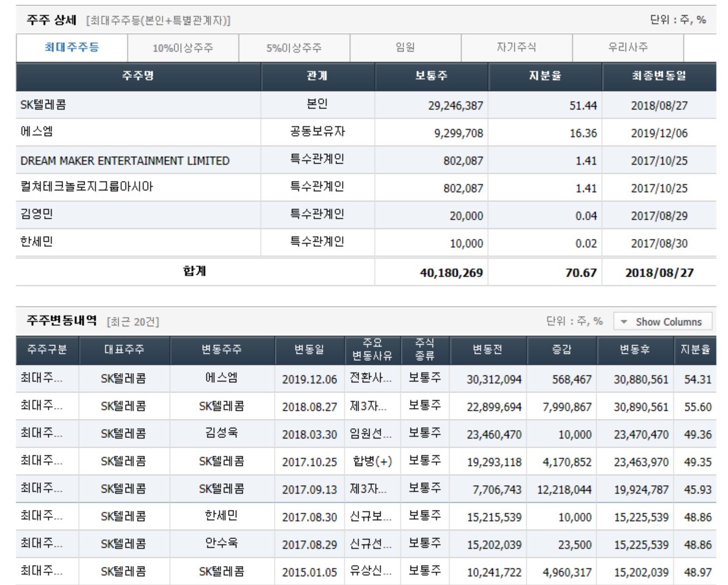The height and width of the screenshot is (585, 728).
Task: Click the 본인 relationship cell
Action: (x=317, y=104)
